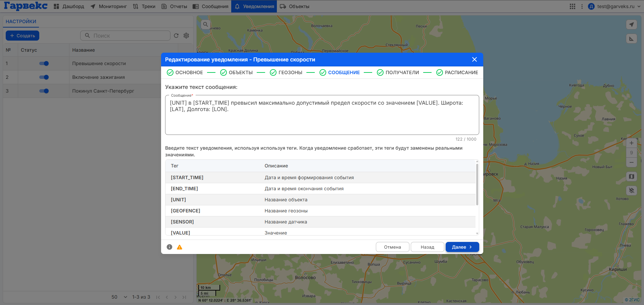Click the user avatar icon

[x=591, y=6]
